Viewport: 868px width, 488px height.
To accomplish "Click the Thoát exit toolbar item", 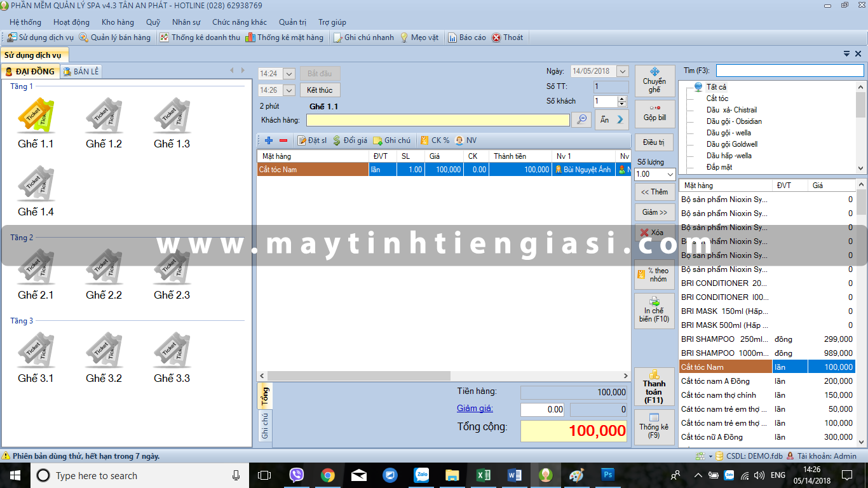I will [x=507, y=37].
